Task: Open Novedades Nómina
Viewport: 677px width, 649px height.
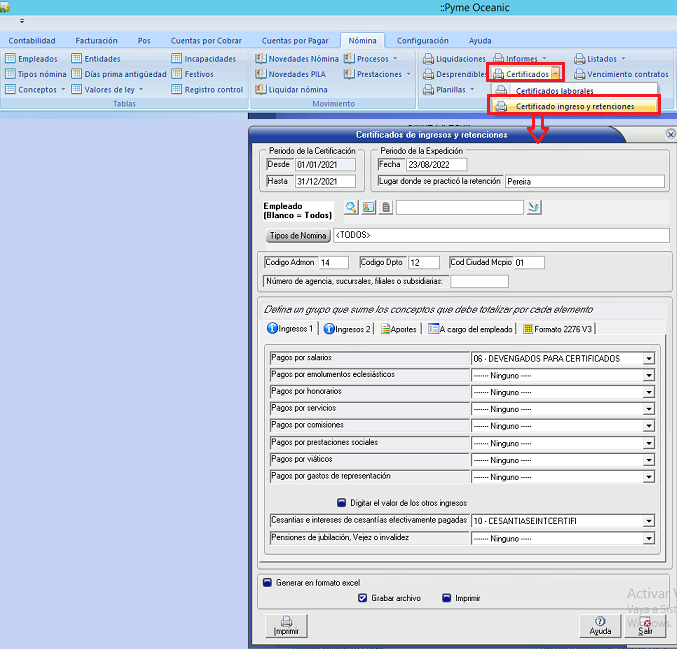Action: click(x=297, y=59)
